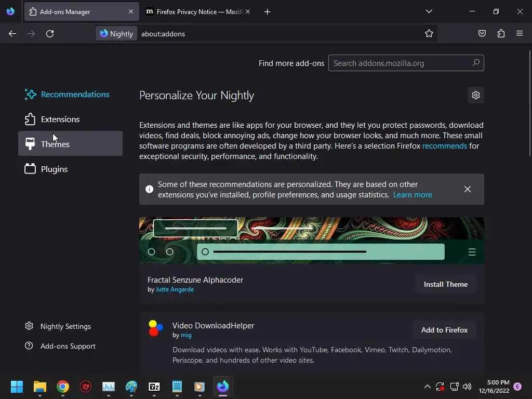Open Add-ons Support
532x399 pixels.
pyautogui.click(x=60, y=346)
